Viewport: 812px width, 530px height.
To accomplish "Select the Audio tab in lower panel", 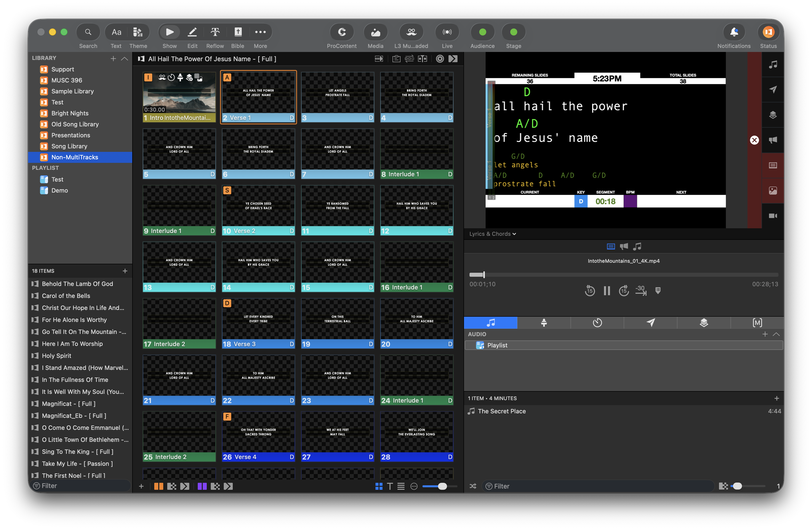I will (490, 322).
